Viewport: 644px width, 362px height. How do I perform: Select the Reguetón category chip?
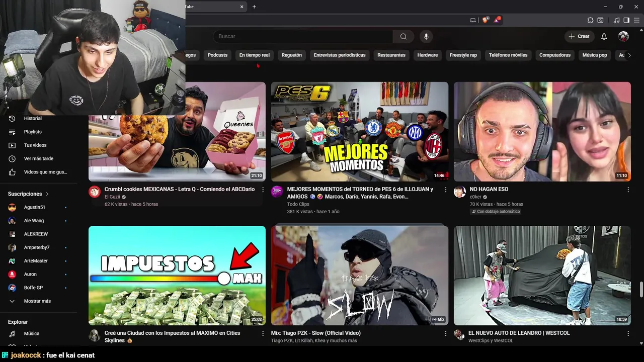click(x=292, y=55)
